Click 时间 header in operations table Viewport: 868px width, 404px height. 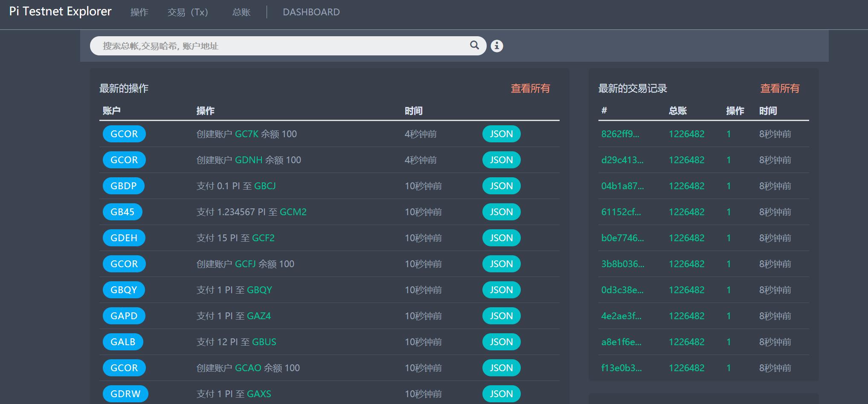pos(413,111)
